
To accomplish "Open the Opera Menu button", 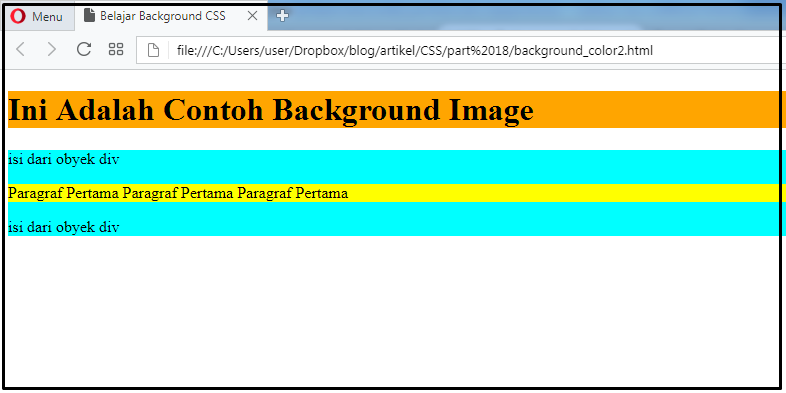I will [39, 17].
